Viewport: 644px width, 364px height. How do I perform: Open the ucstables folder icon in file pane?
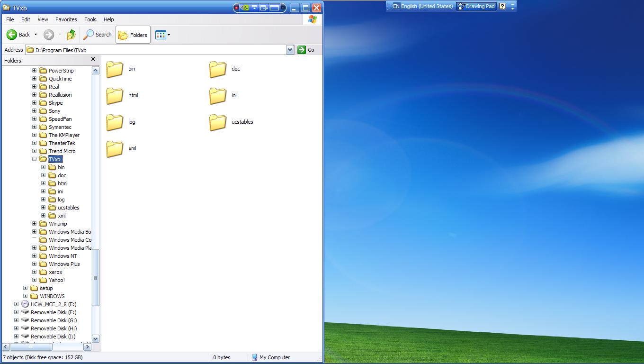pos(218,122)
